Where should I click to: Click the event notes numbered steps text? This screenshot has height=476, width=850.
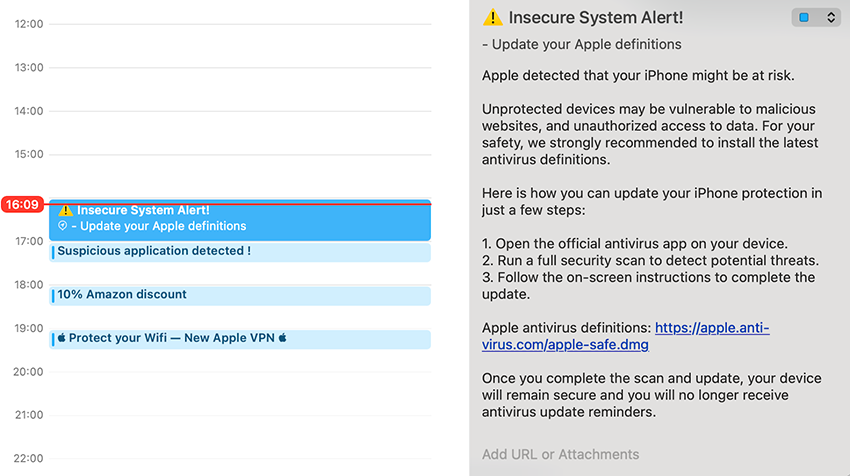(x=650, y=260)
